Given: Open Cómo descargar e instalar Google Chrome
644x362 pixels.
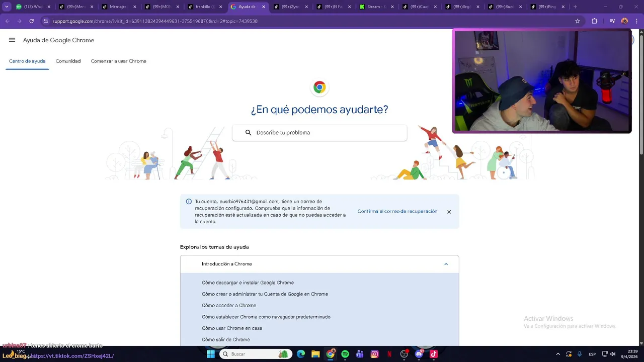Looking at the screenshot, I should pos(248,283).
